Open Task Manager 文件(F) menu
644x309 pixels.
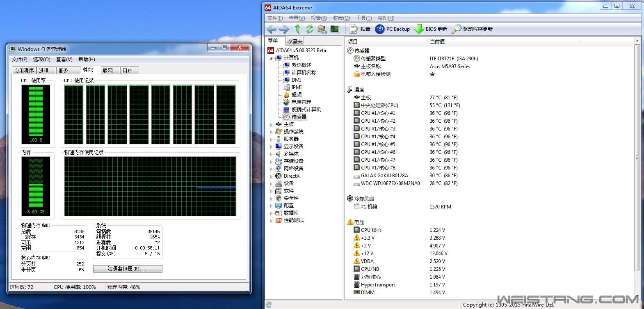19,60
